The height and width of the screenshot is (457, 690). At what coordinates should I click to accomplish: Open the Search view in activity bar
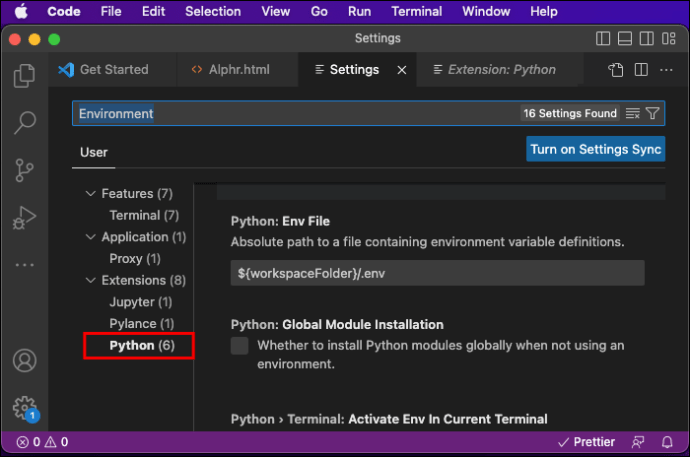tap(24, 122)
